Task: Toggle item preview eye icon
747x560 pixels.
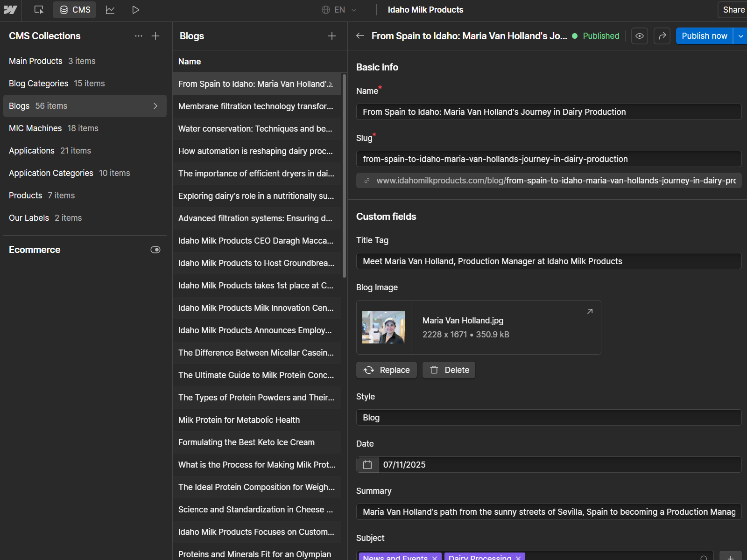Action: tap(640, 36)
